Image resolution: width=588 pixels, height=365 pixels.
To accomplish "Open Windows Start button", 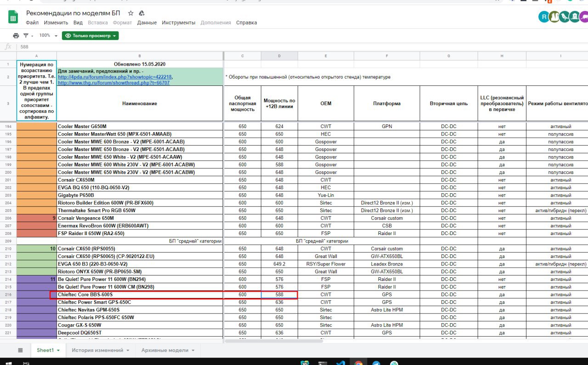I will [x=9, y=362].
